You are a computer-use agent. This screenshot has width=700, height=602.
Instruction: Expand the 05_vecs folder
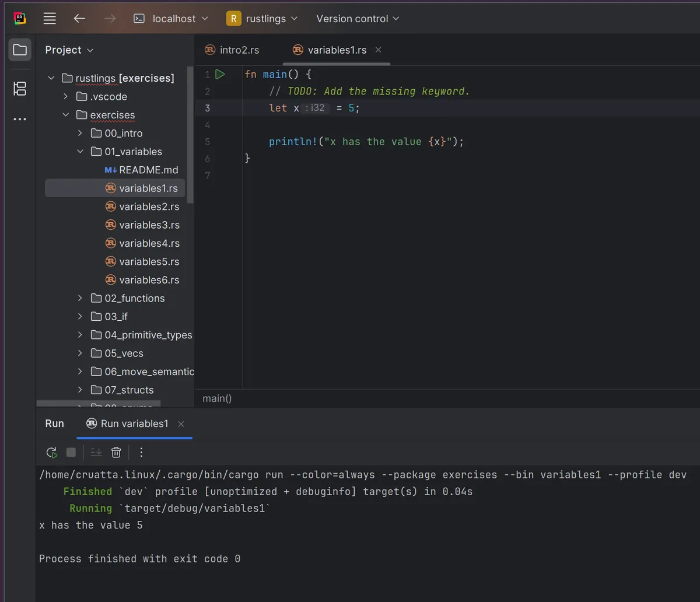tap(80, 353)
